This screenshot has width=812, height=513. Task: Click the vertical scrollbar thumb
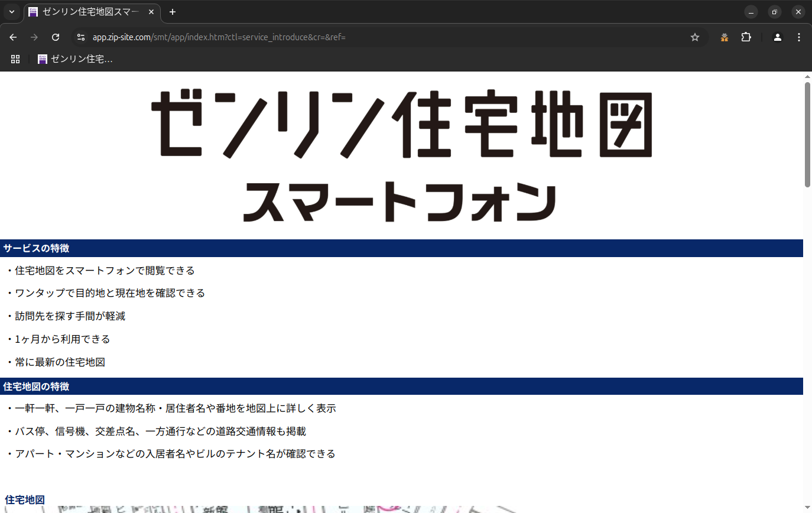pyautogui.click(x=807, y=135)
